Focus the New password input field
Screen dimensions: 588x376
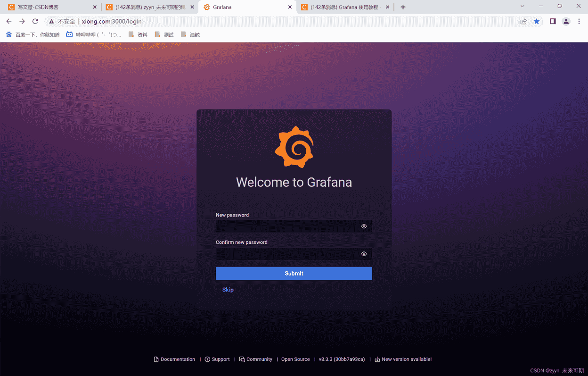click(x=294, y=226)
